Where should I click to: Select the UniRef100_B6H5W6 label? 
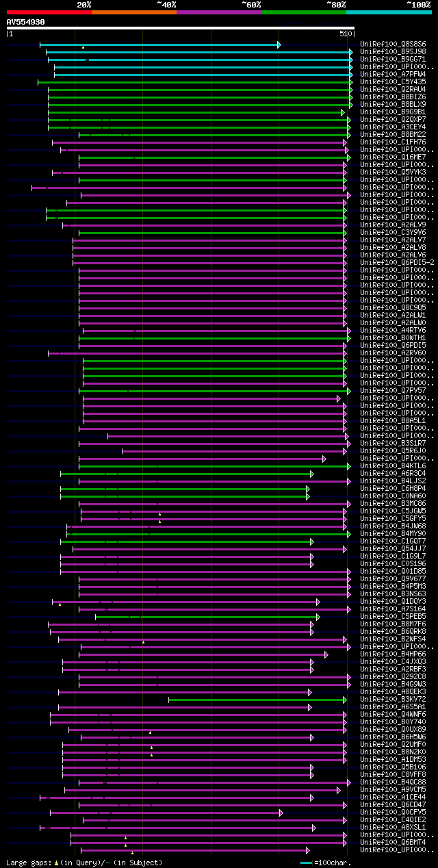[394, 737]
